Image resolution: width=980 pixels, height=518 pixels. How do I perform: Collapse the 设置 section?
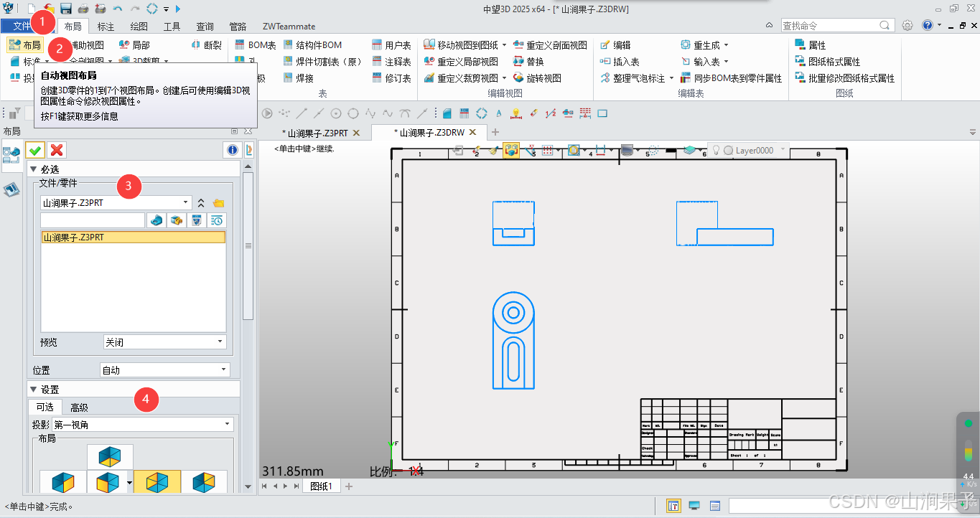point(32,390)
